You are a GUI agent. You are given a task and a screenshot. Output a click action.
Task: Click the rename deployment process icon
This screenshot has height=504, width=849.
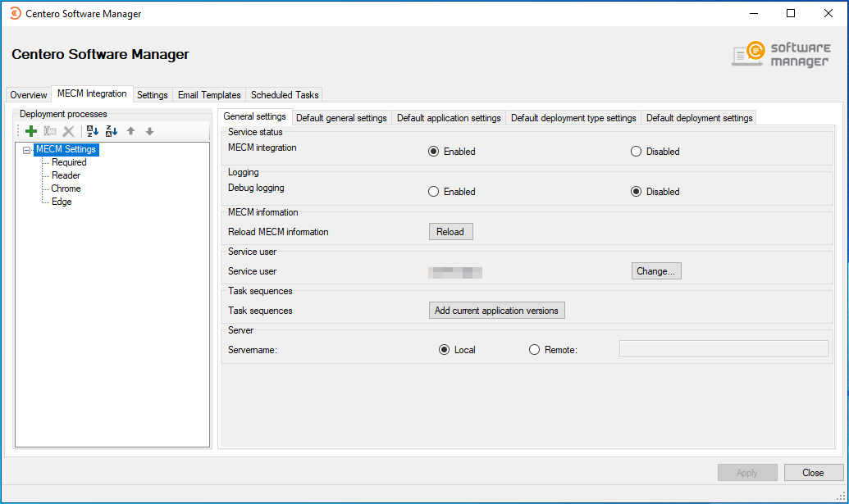click(50, 131)
